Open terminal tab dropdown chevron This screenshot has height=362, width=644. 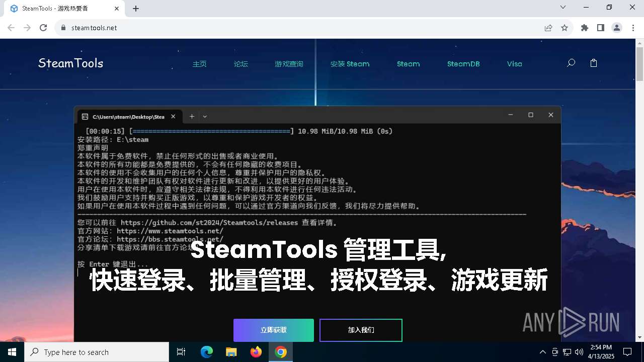pyautogui.click(x=205, y=116)
